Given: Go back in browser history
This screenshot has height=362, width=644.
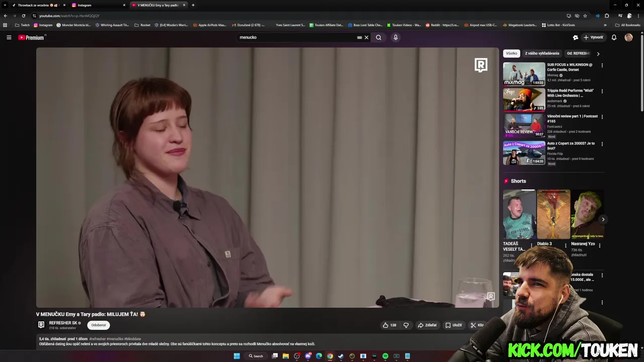Looking at the screenshot, I should coord(6,16).
